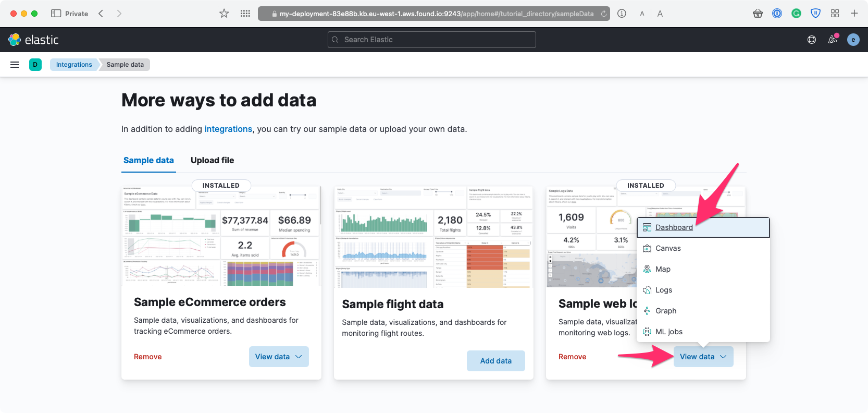Expand View data for eCommerce orders
868x413 pixels.
tap(279, 357)
